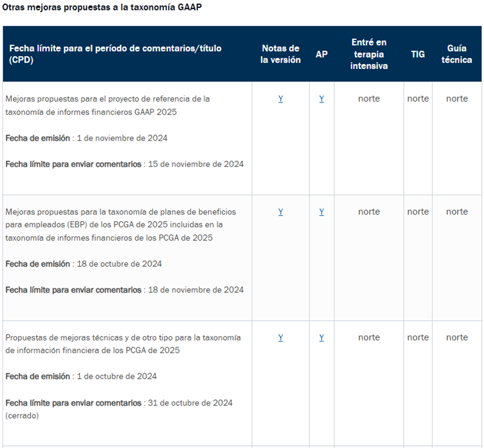Click the TIG 'norte' cell in the EBP taxonomy row
Screen dimensions: 484x448
(x=418, y=212)
